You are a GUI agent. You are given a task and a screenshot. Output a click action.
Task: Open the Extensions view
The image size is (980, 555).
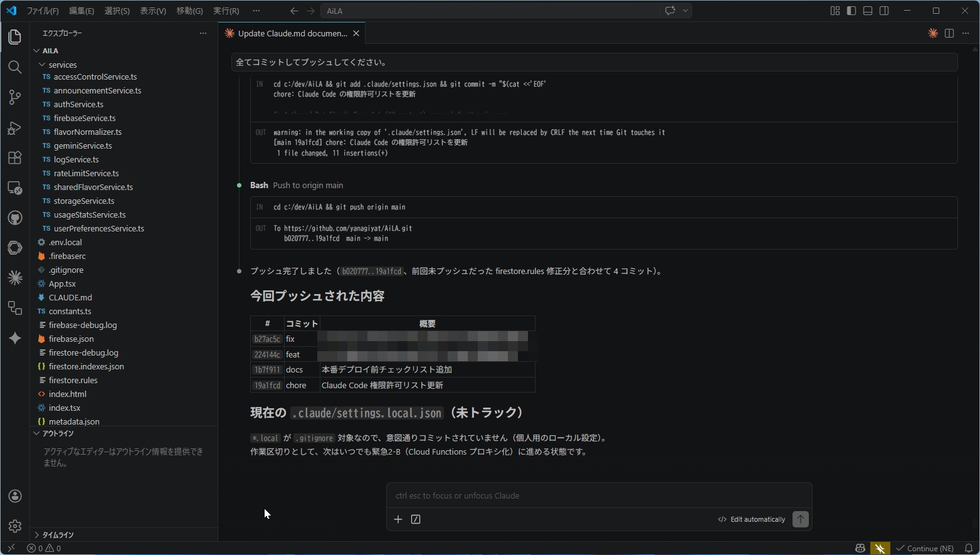pyautogui.click(x=15, y=157)
